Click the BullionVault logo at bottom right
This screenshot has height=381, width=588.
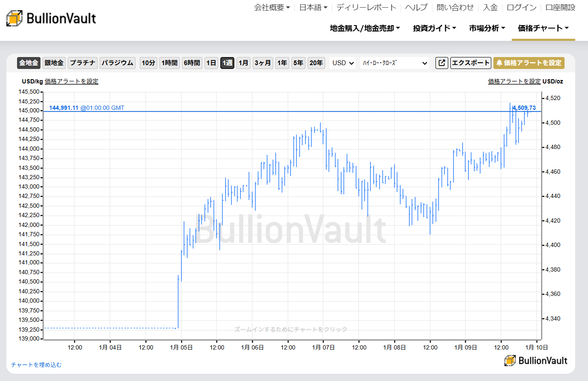click(x=536, y=361)
